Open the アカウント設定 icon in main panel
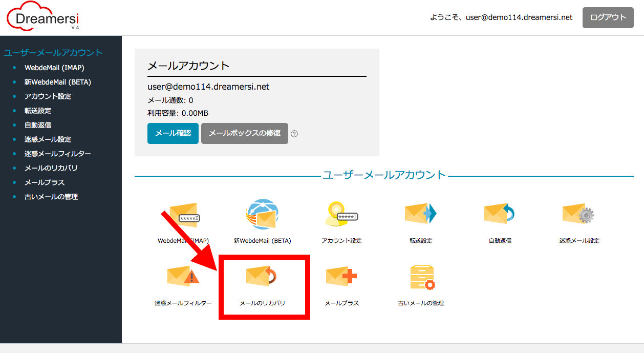The height and width of the screenshot is (353, 644). (341, 214)
